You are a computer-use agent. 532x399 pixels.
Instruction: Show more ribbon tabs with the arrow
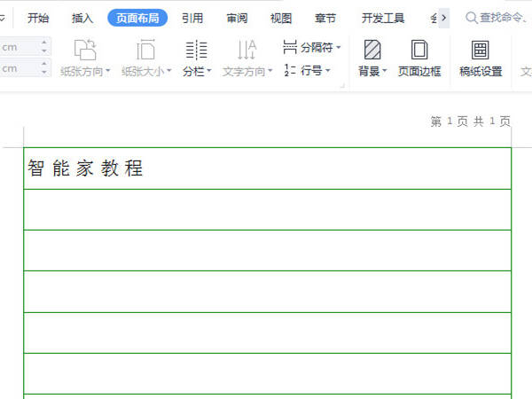pos(444,18)
